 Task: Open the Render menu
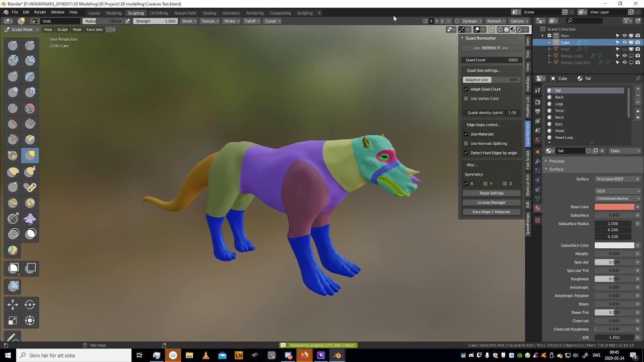coord(40,12)
